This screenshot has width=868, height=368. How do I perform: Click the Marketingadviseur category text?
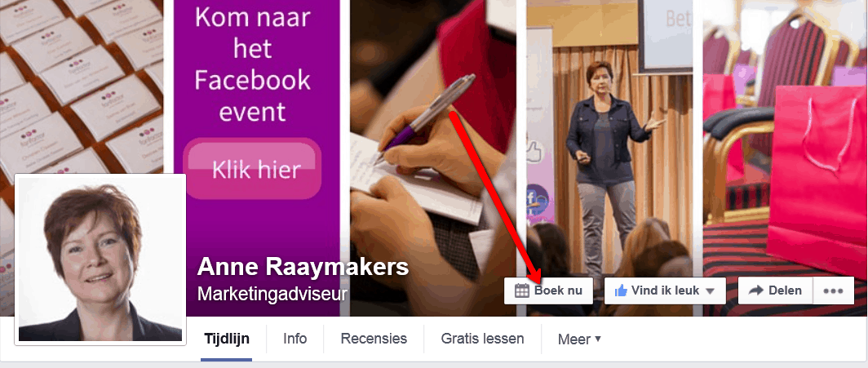tap(272, 293)
